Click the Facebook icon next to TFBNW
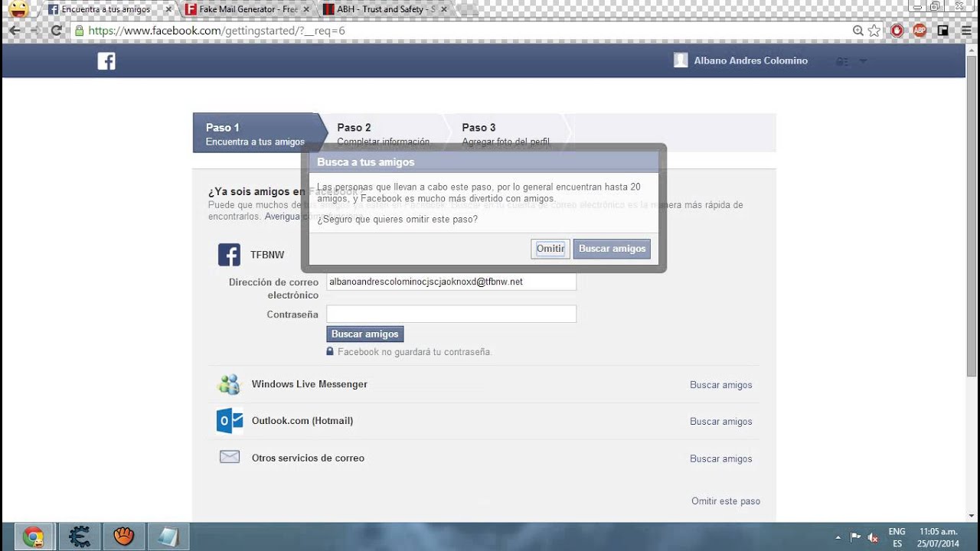The height and width of the screenshot is (551, 980). click(229, 255)
